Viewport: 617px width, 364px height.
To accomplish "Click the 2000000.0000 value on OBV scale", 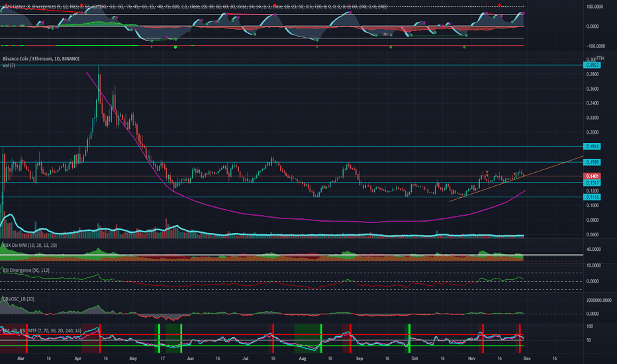I will [x=598, y=300].
